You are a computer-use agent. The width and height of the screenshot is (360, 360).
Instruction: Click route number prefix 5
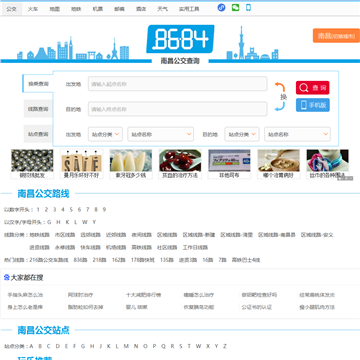(71, 210)
